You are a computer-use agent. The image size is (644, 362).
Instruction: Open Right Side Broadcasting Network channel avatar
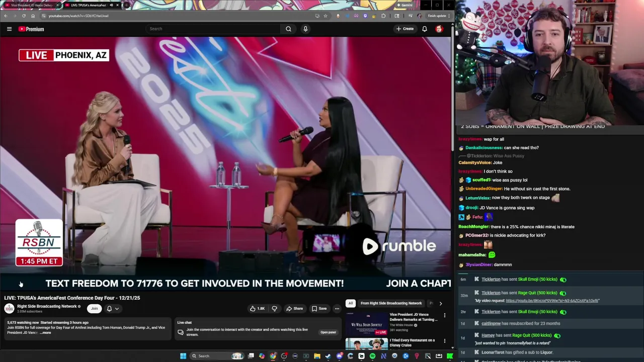pos(10,309)
